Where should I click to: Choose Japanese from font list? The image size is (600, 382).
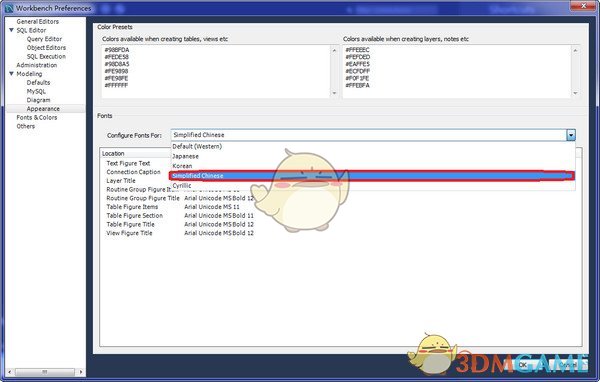(373, 156)
